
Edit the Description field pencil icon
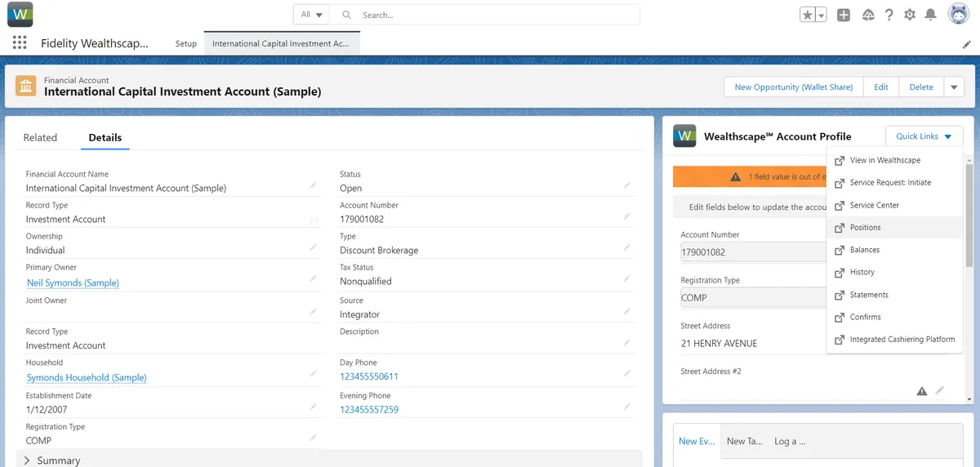(627, 343)
